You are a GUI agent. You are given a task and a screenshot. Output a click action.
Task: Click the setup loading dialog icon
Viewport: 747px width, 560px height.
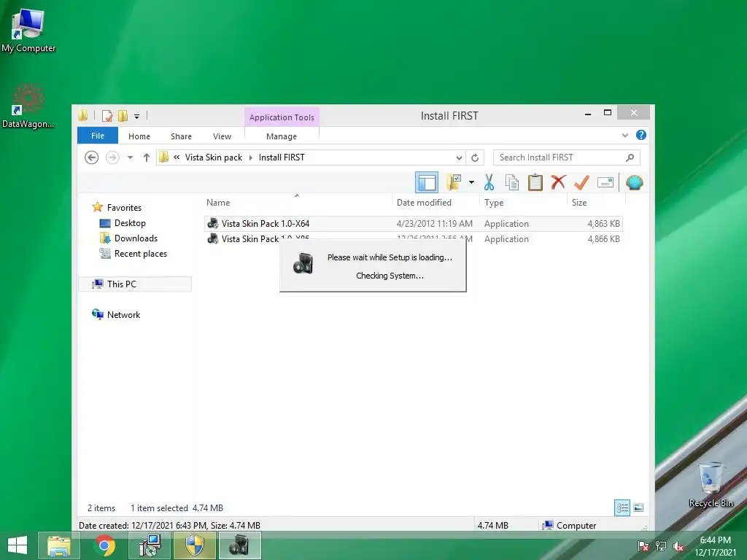click(x=303, y=263)
